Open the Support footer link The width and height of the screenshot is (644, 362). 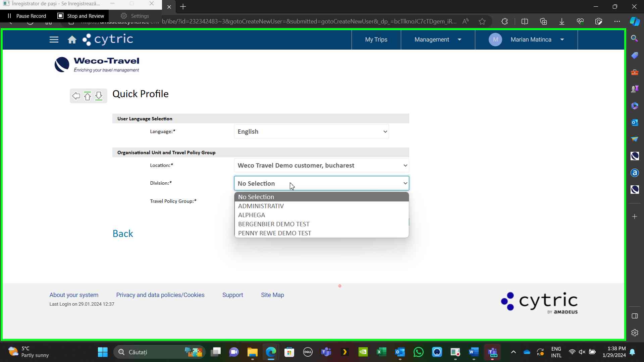pos(232,295)
